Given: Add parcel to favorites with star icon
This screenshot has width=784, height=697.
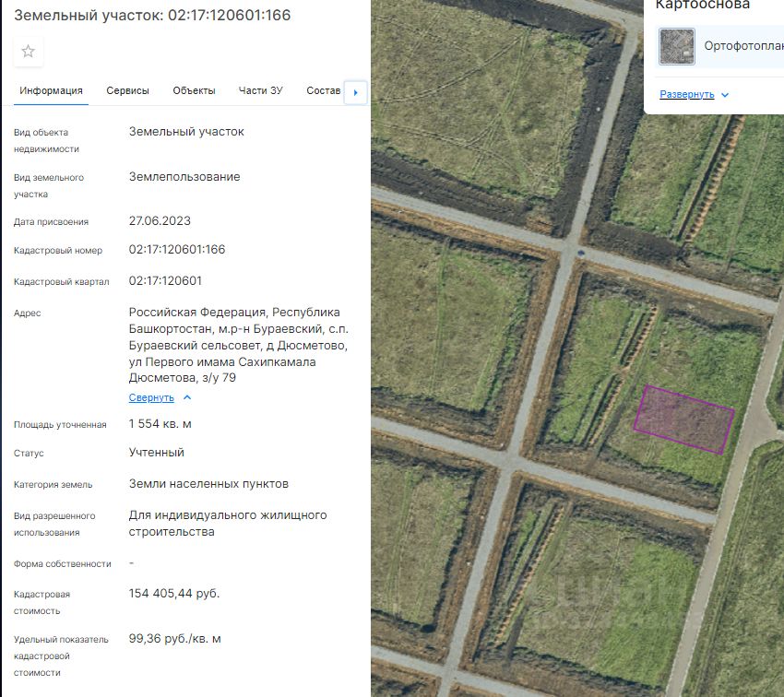Looking at the screenshot, I should tap(29, 51).
